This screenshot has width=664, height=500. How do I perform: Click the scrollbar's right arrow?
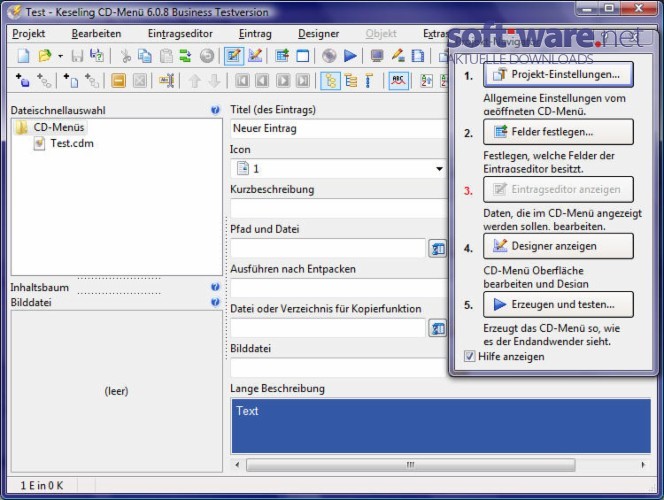coord(643,465)
